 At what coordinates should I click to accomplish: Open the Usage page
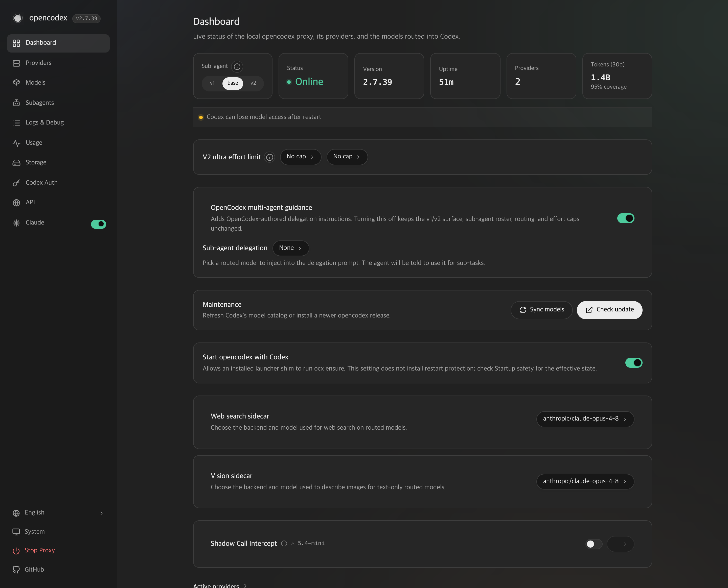[58, 143]
